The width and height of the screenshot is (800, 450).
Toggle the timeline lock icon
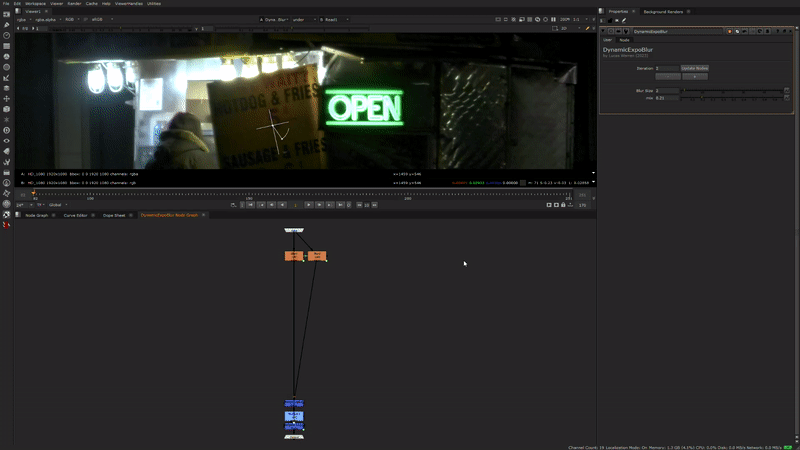click(563, 205)
